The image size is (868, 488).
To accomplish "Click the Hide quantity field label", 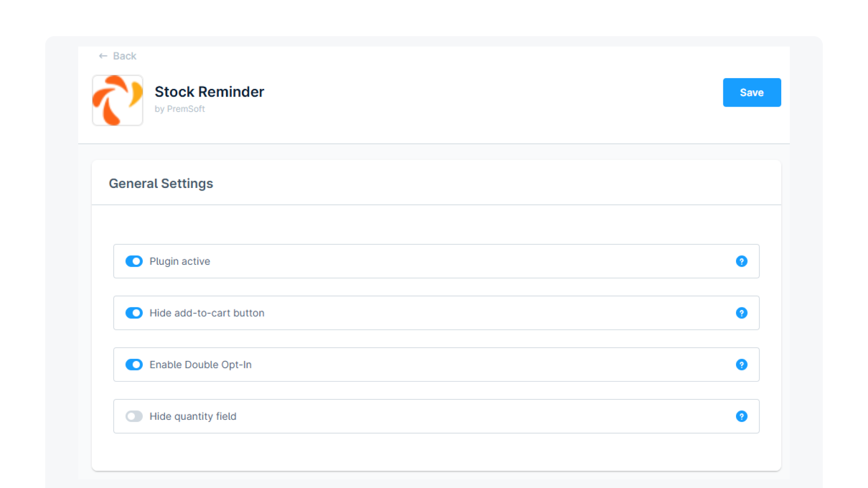I will click(193, 416).
